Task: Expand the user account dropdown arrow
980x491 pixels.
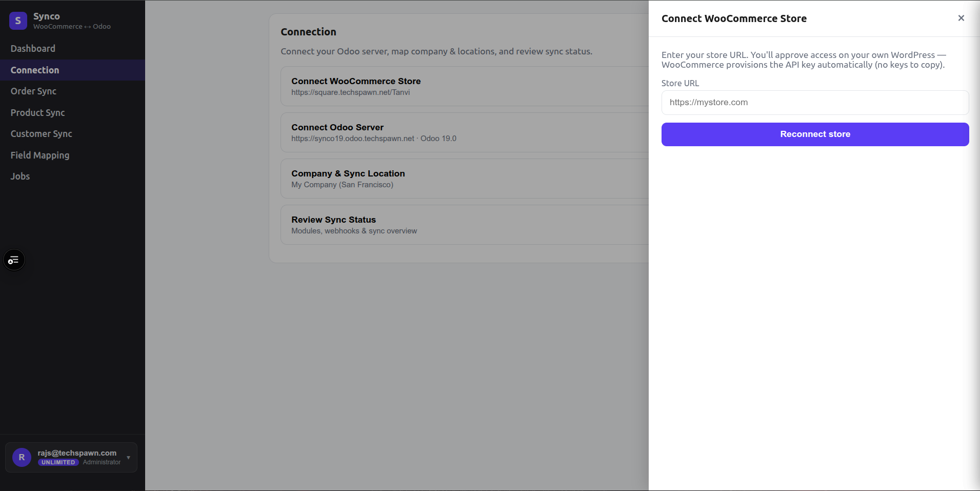Action: click(128, 458)
